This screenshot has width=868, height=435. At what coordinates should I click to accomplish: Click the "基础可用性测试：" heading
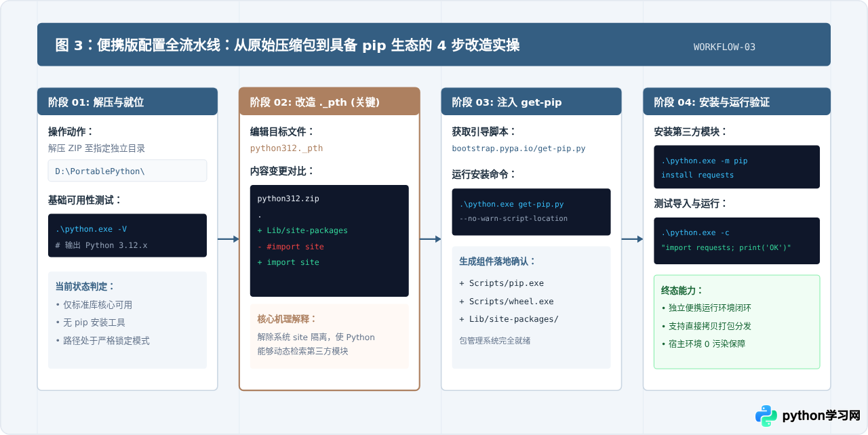(85, 200)
